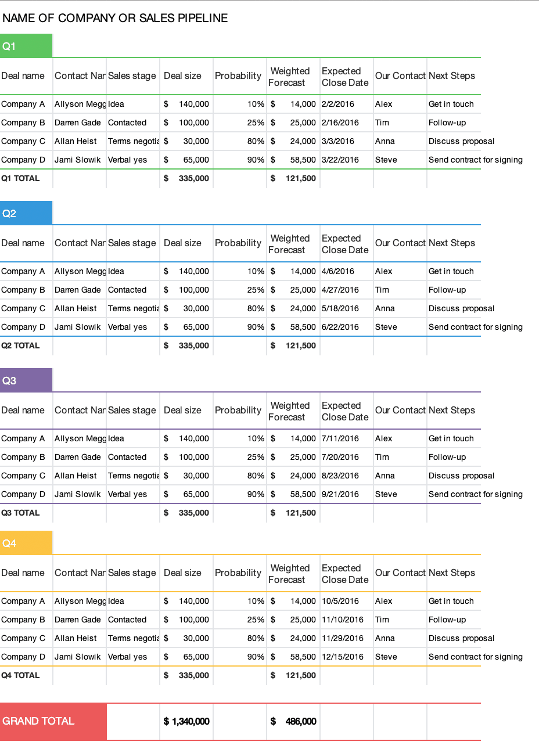Select the 3/22/2016 close date cell
The width and height of the screenshot is (539, 756).
click(x=340, y=160)
